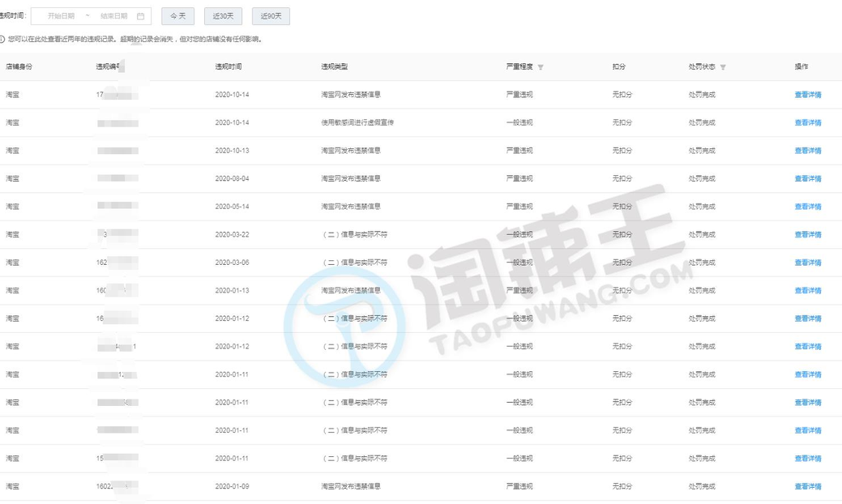Click the 违规时间 column header
The height and width of the screenshot is (504, 842).
229,66
